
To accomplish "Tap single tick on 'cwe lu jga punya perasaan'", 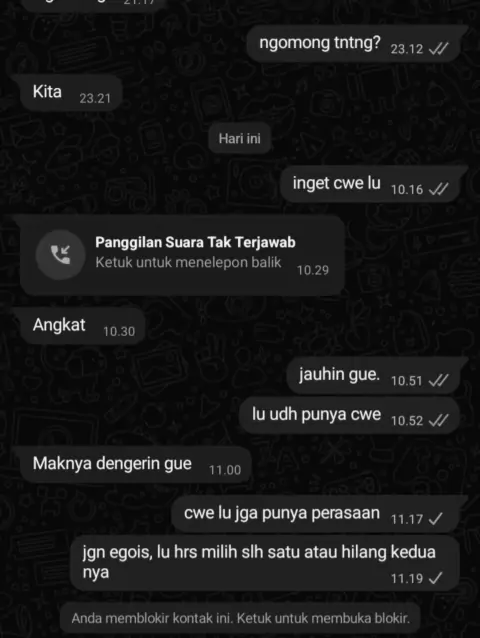I will (x=436, y=519).
